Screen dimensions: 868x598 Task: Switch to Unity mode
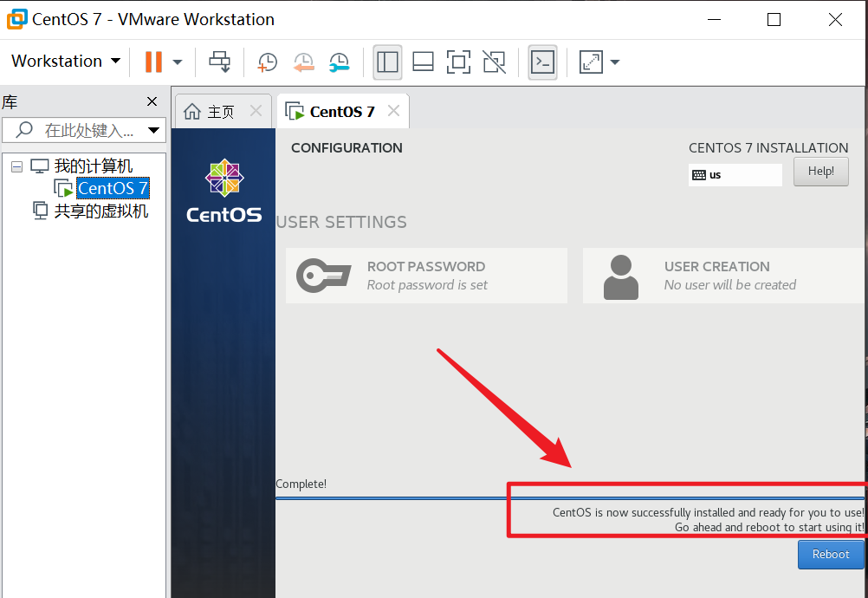click(495, 62)
